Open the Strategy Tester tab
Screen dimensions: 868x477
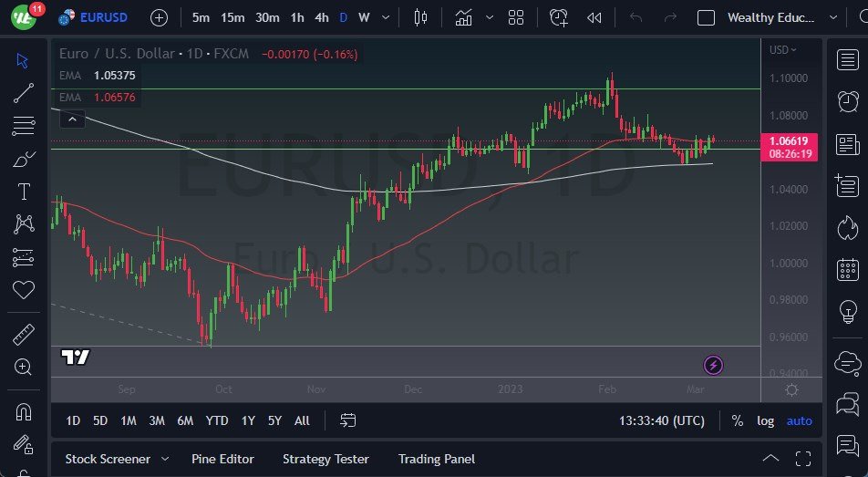[325, 459]
